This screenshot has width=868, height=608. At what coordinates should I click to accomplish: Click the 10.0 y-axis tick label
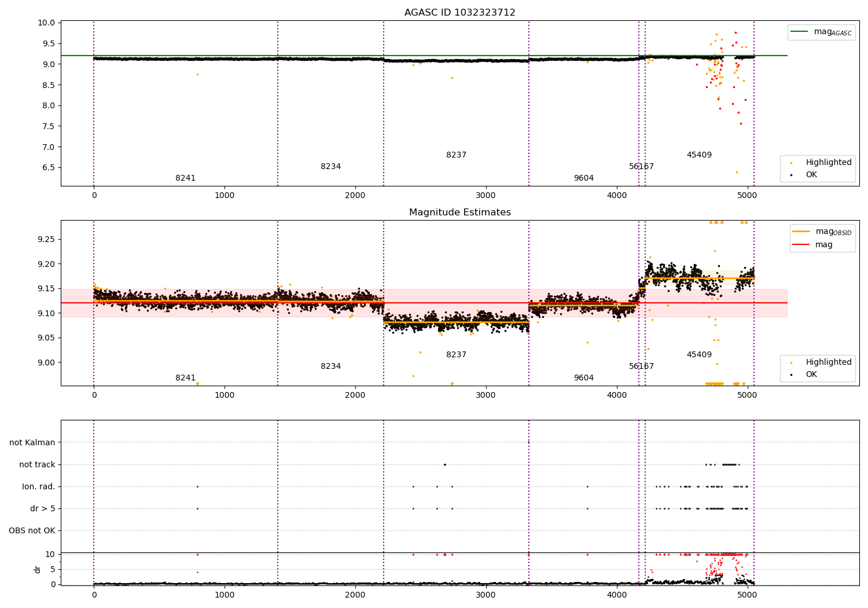(48, 23)
